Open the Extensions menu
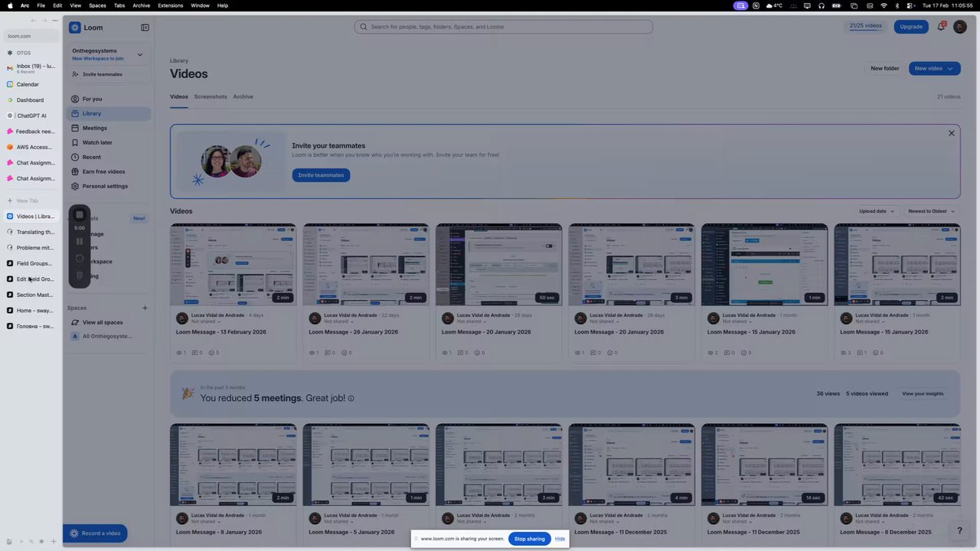 point(170,5)
